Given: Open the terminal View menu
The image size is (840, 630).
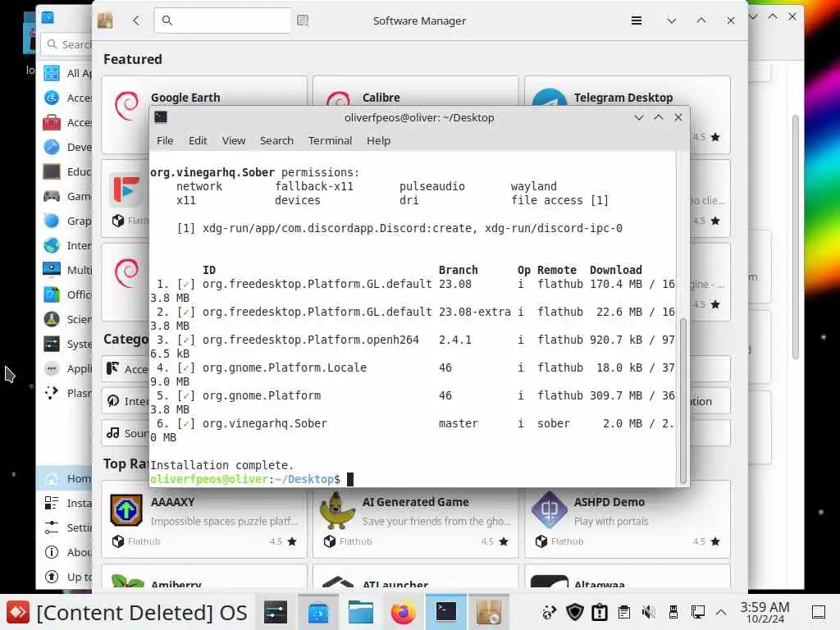Looking at the screenshot, I should pos(234,140).
